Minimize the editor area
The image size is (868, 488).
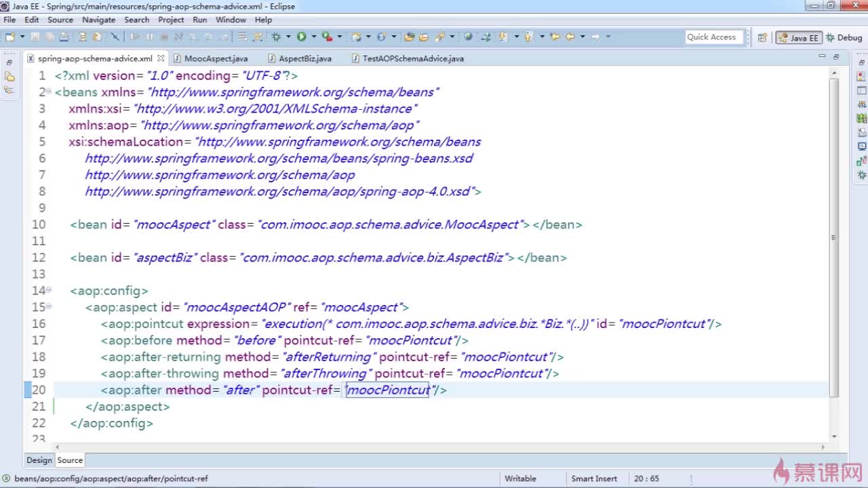tap(822, 57)
